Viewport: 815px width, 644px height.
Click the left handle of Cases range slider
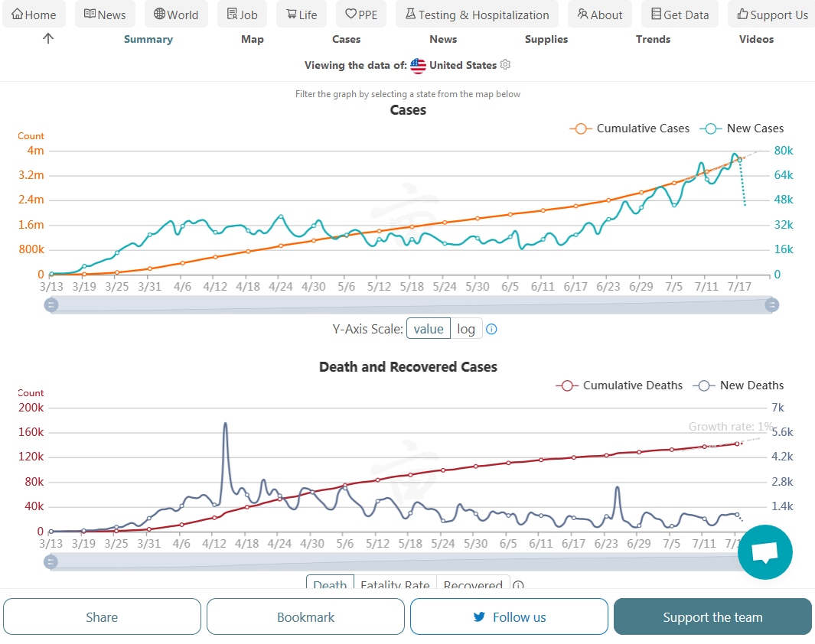point(51,305)
